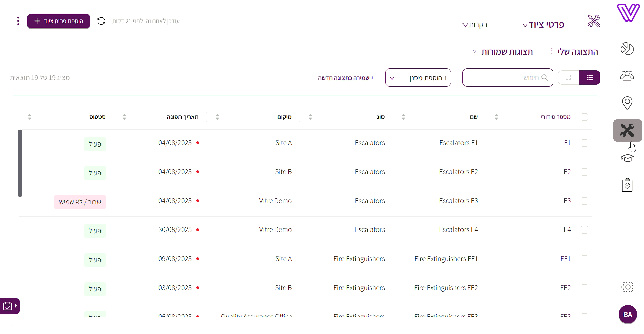
Task: Select the התצוגה שלי view tab
Action: pyautogui.click(x=577, y=52)
